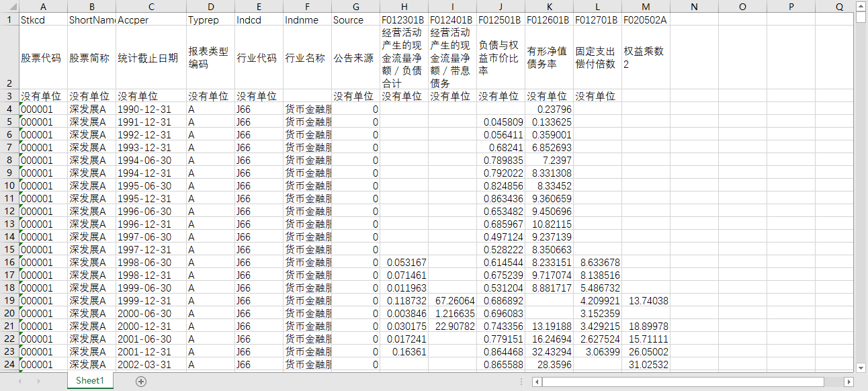The width and height of the screenshot is (868, 391).
Task: Select column N header
Action: 694,6
